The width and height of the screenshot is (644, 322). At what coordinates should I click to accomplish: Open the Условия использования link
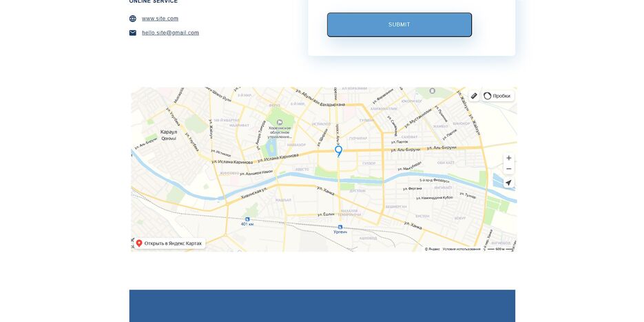tap(461, 249)
